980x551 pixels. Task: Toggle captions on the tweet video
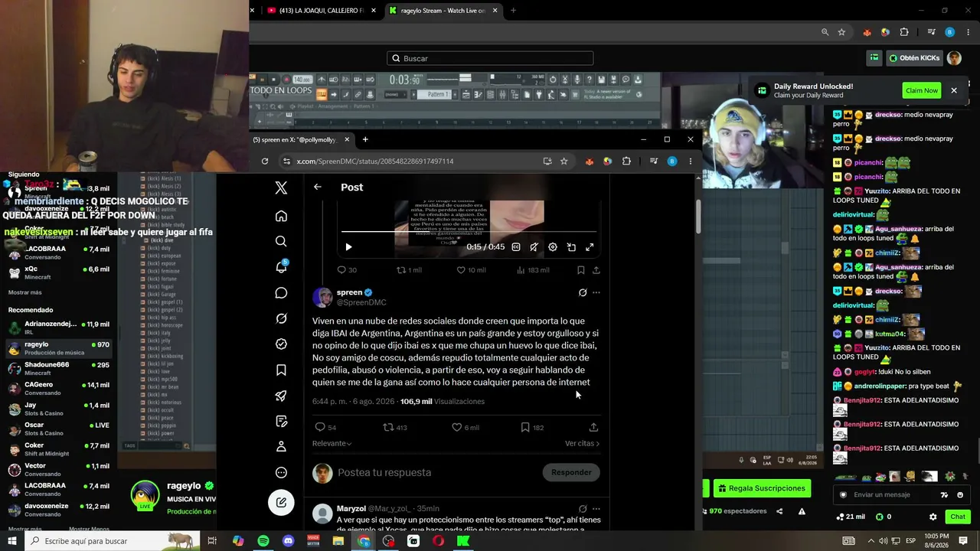click(x=515, y=247)
